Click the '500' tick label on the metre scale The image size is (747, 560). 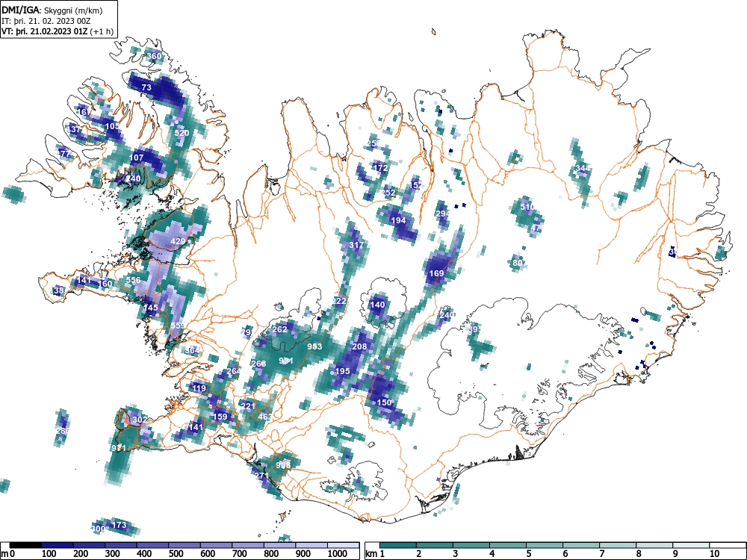tap(176, 554)
